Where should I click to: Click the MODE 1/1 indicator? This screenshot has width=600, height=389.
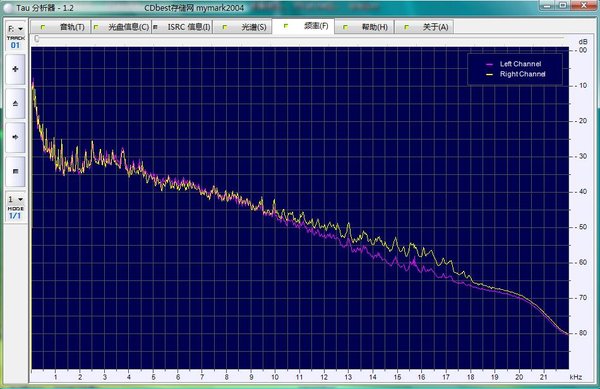tap(15, 213)
